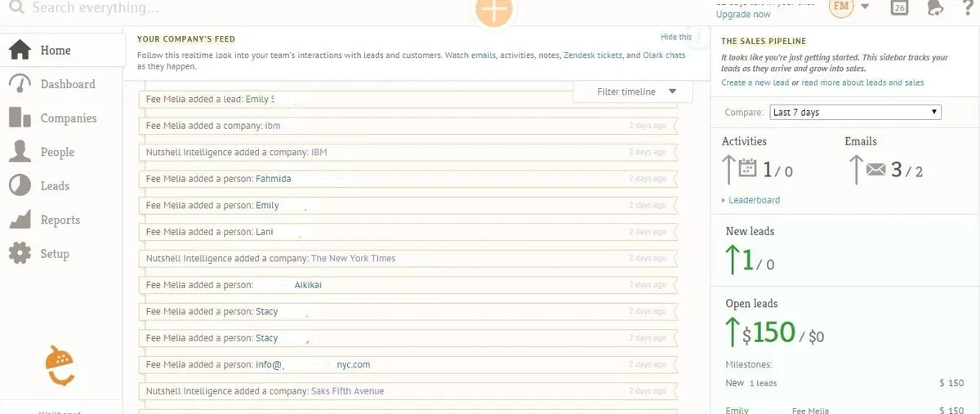The image size is (980, 414).
Task: Click the Emily Fee Melia lead row
Action: click(x=844, y=409)
